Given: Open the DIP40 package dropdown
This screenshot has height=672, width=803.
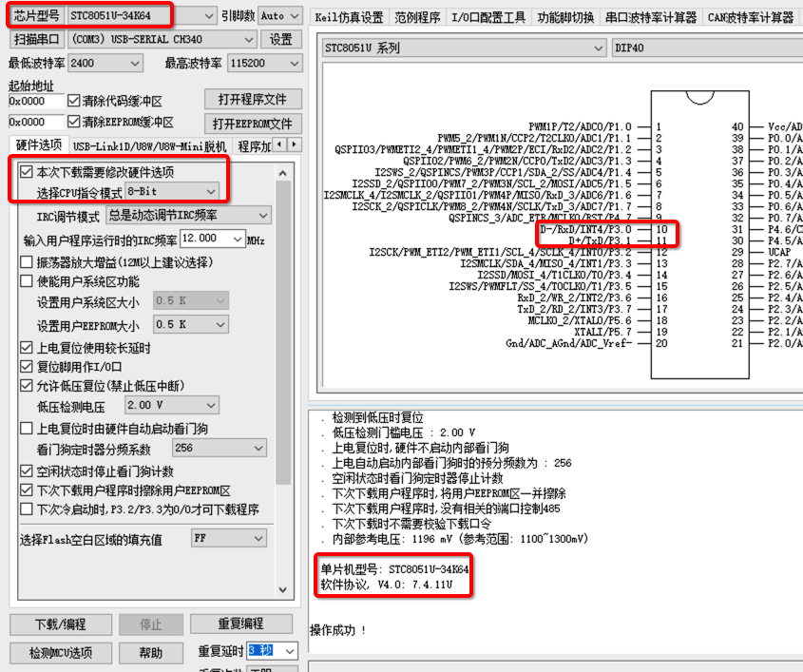Looking at the screenshot, I should [708, 48].
